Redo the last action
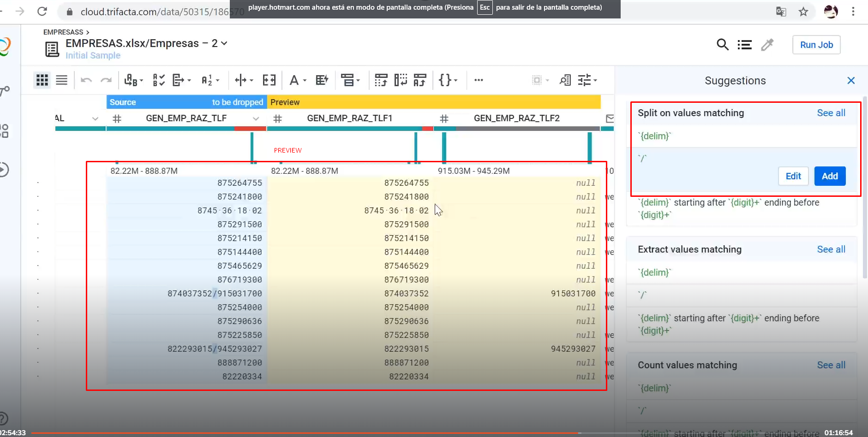The image size is (868, 437). (x=107, y=80)
